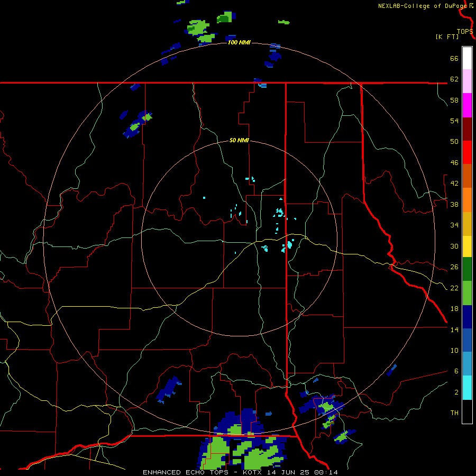Click the legend value 46
The width and height of the screenshot is (476, 476).
pos(454,162)
